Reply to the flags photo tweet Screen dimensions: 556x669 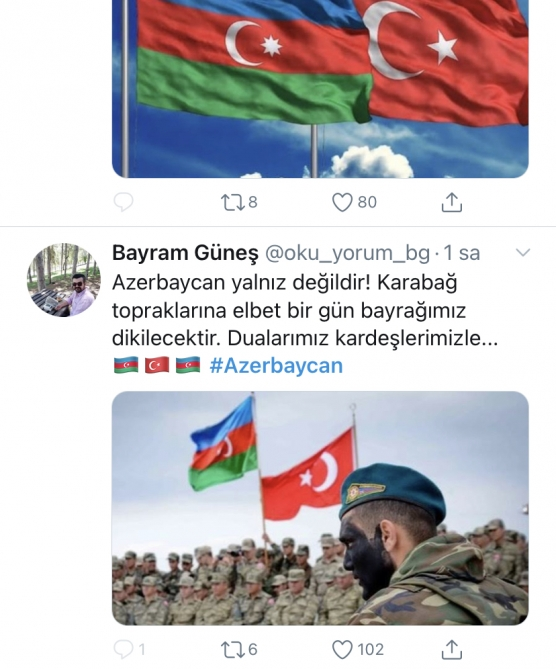point(124,202)
